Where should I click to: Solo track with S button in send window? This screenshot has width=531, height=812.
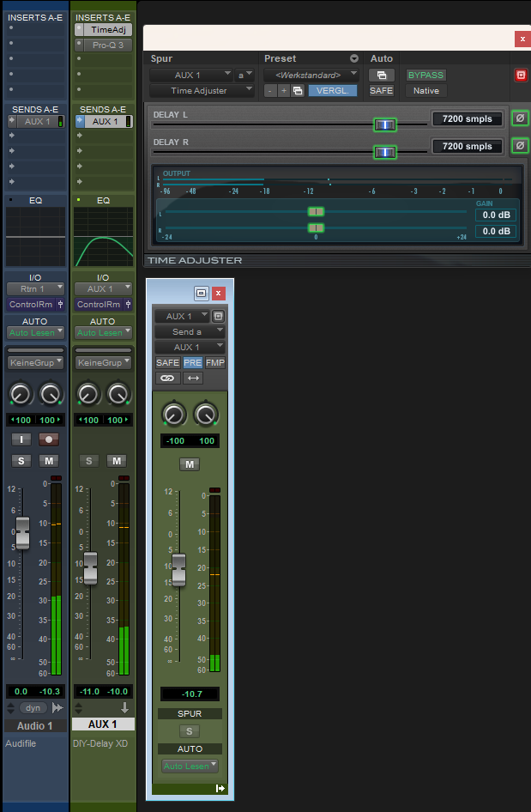click(190, 731)
